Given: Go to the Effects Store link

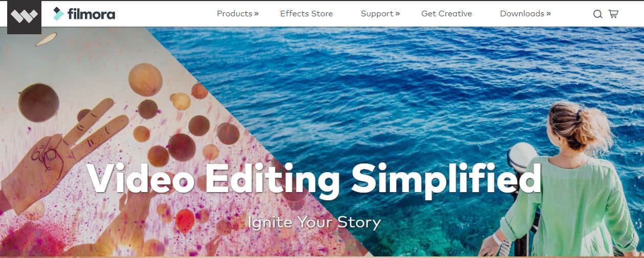Looking at the screenshot, I should (x=306, y=14).
